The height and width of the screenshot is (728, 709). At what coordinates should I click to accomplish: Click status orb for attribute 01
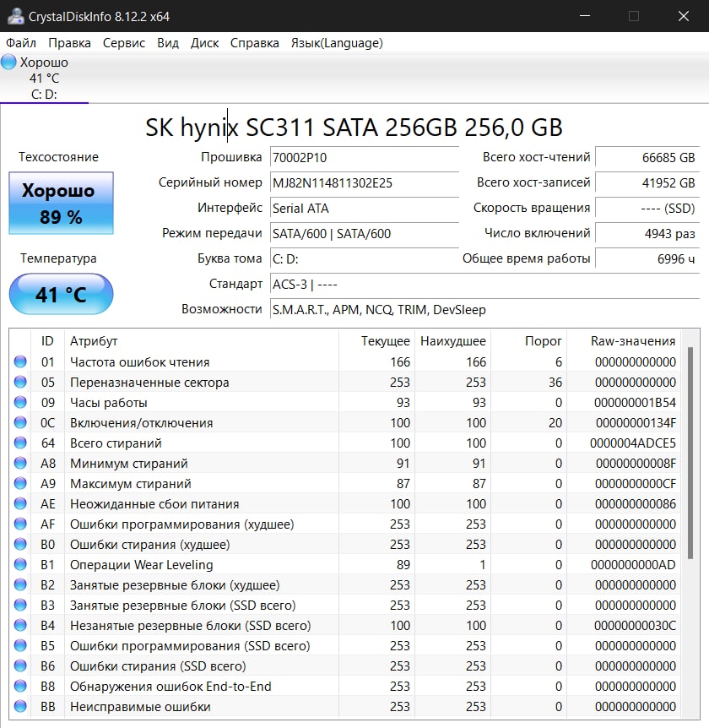(x=20, y=361)
